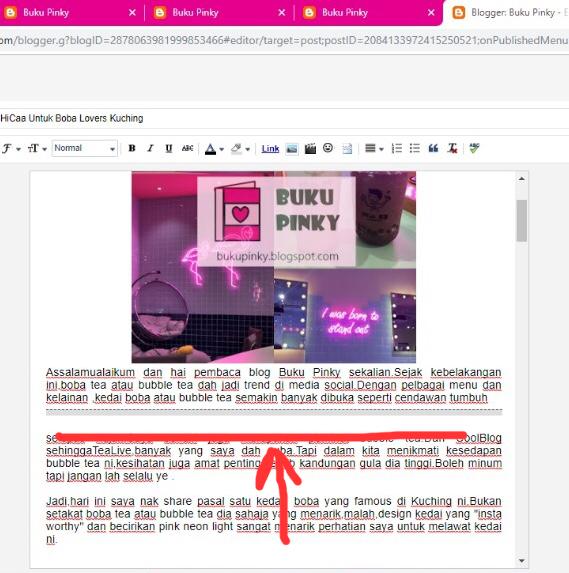Open the font family menu
This screenshot has height=573, width=569.
point(7,149)
